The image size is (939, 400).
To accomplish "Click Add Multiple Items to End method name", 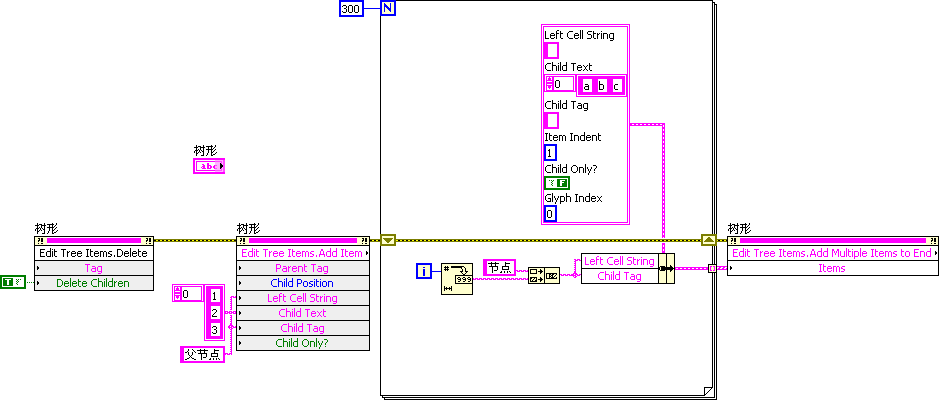I will coord(832,253).
